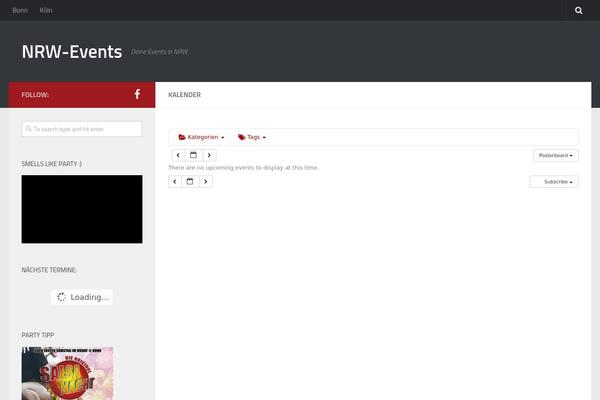The width and height of the screenshot is (600, 400).
Task: Go to previous period in lower calendar navigation
Action: click(175, 181)
